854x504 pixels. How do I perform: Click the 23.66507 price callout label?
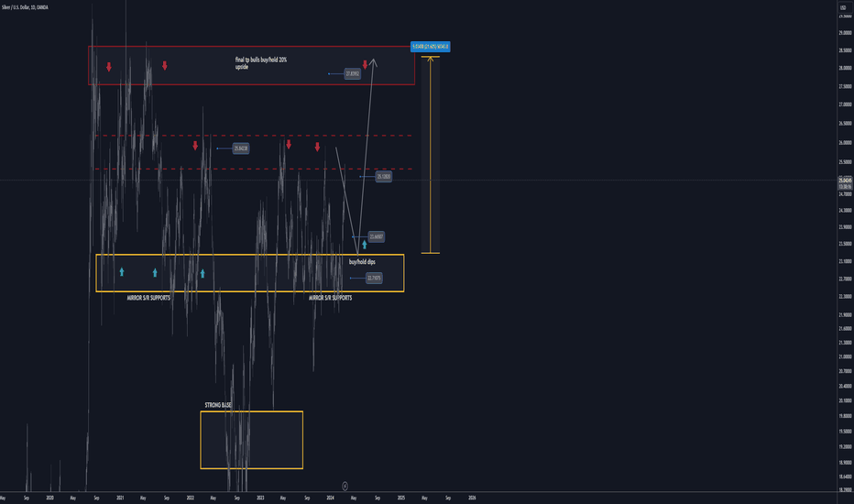tap(377, 236)
